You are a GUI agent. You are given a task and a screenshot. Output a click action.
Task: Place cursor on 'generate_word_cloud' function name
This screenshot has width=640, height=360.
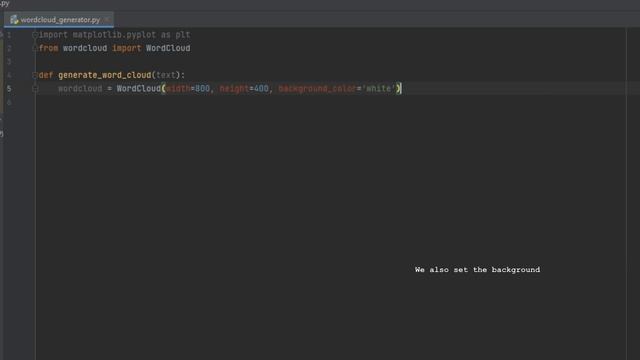click(x=104, y=75)
